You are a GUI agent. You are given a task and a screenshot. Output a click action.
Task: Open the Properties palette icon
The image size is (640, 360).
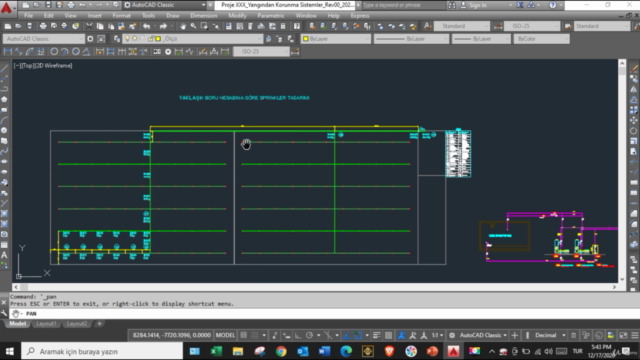coord(229,26)
